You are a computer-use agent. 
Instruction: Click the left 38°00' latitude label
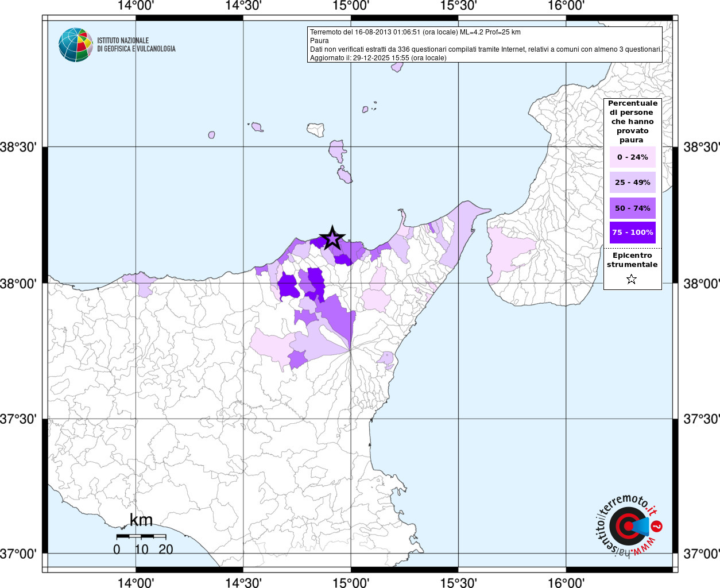(18, 284)
